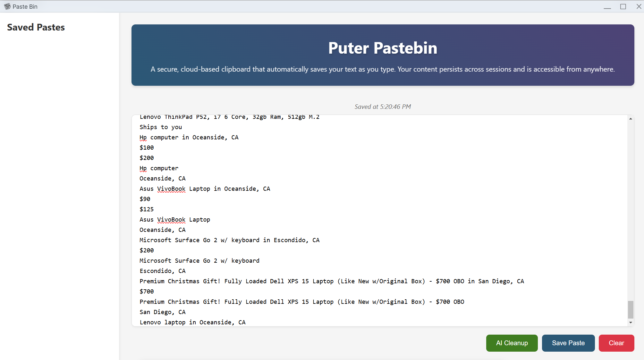
Task: Place cursor on the 'Ships to you' line
Action: (x=161, y=127)
